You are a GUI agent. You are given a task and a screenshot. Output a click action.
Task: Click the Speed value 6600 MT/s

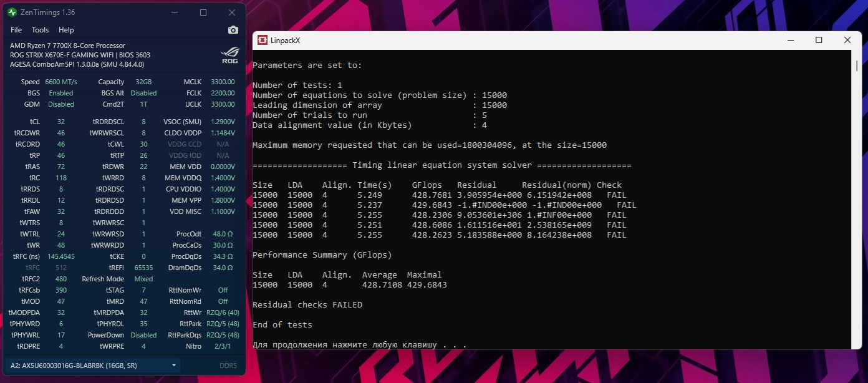click(61, 82)
